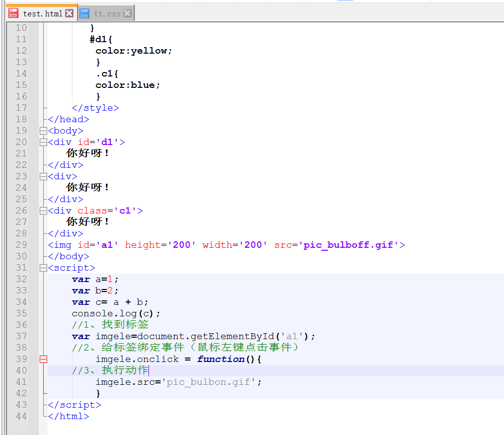
Task: Click the 'console.log(c);' statement
Action: tap(116, 314)
